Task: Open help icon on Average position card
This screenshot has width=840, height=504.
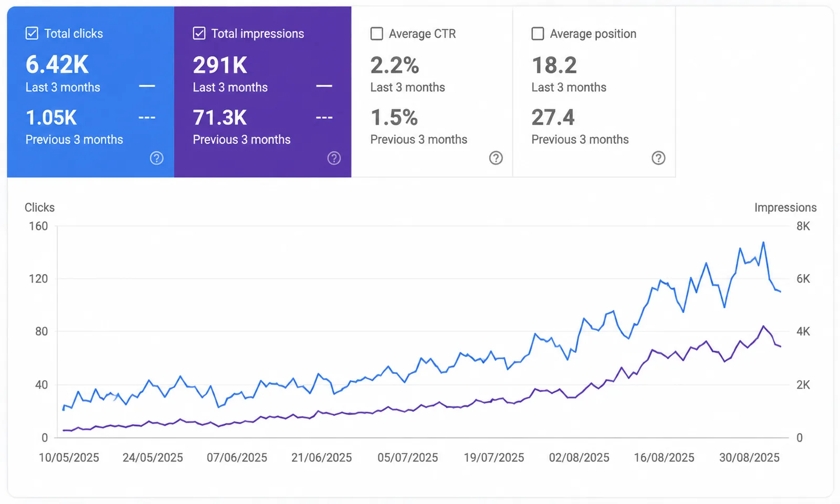Action: [x=658, y=158]
